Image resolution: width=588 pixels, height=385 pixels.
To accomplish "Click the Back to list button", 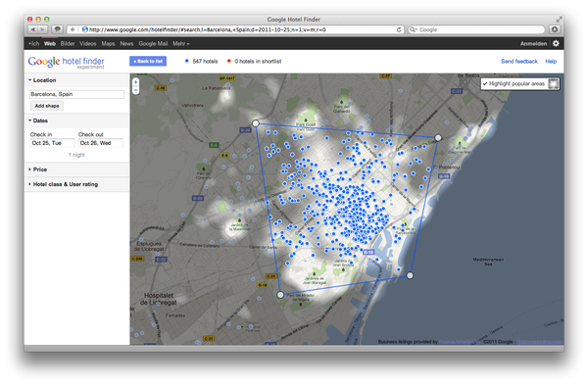I will point(148,61).
